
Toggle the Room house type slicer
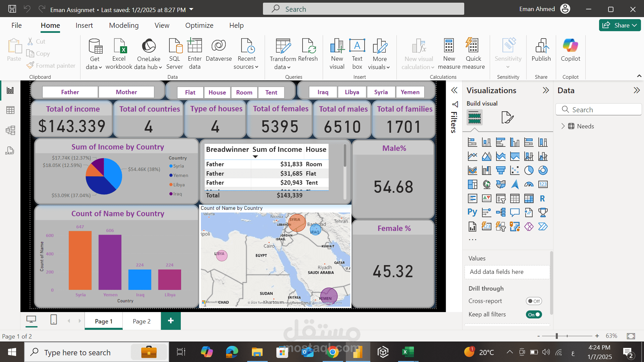(x=244, y=92)
